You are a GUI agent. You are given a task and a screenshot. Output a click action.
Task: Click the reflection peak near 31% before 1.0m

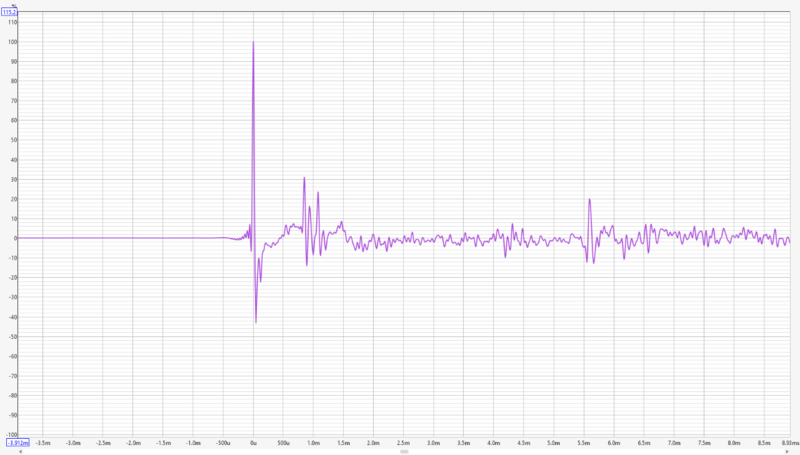[304, 178]
